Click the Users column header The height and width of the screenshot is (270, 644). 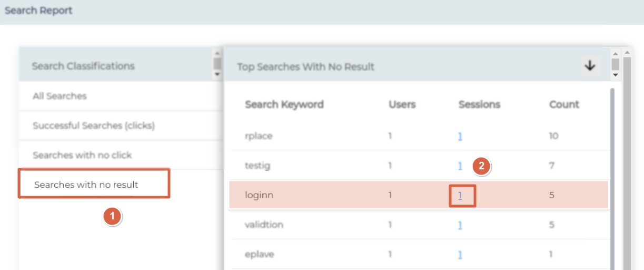click(402, 104)
